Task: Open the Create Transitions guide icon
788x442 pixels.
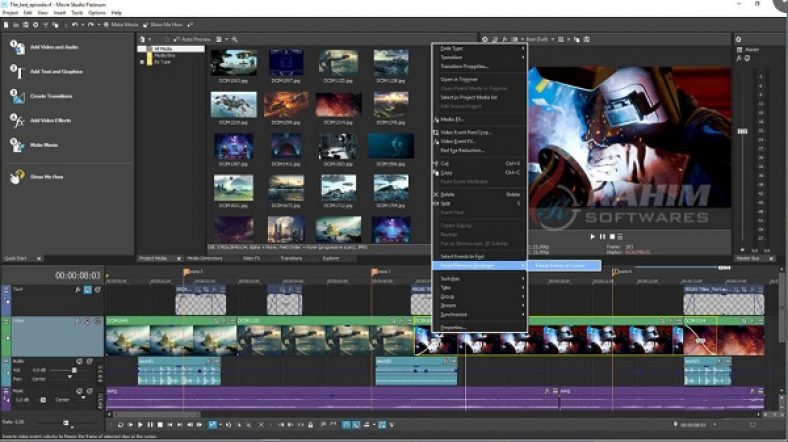Action: [x=17, y=96]
